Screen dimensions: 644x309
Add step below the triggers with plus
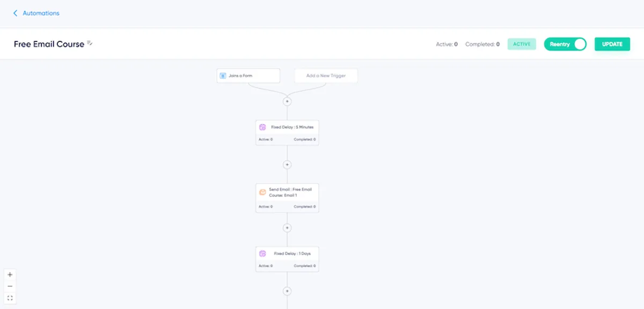point(287,101)
